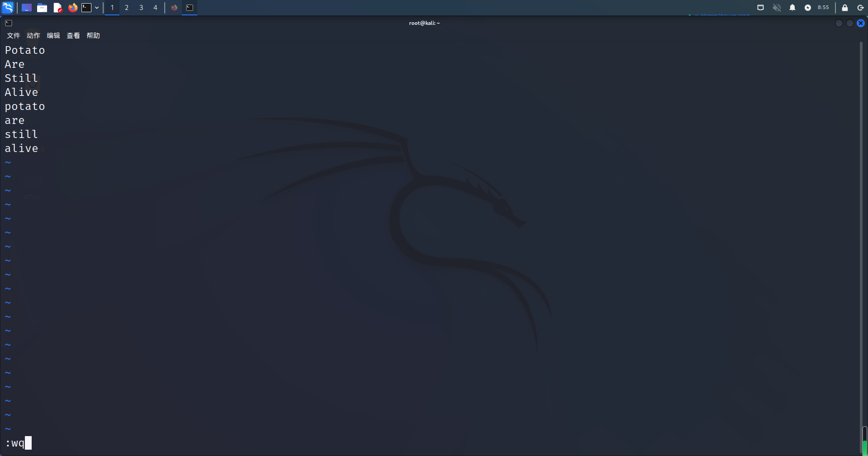The height and width of the screenshot is (456, 868).
Task: Open the terminal window menu icon in the title bar
Action: click(x=9, y=23)
